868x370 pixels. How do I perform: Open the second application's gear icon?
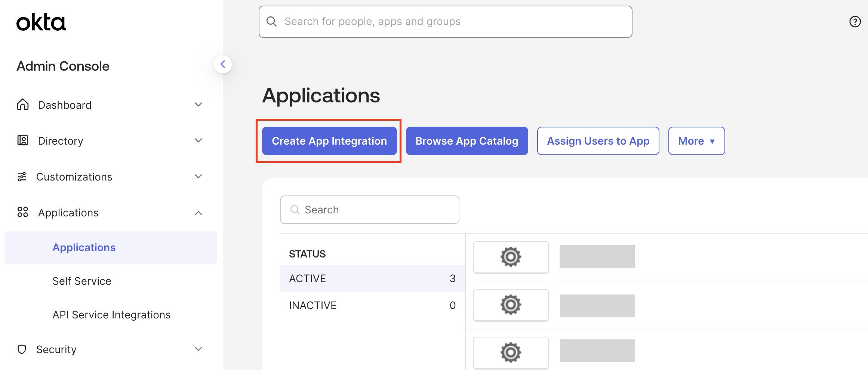[511, 305]
